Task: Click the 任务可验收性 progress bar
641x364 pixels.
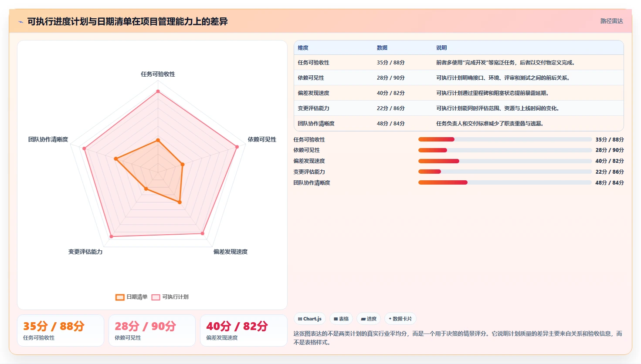Action: pos(505,139)
